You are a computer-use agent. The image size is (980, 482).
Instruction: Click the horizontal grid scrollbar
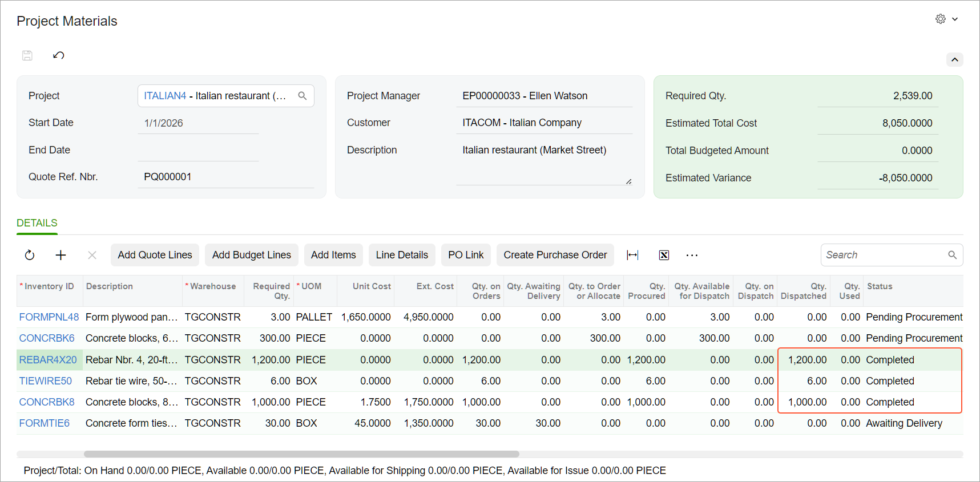pyautogui.click(x=301, y=454)
